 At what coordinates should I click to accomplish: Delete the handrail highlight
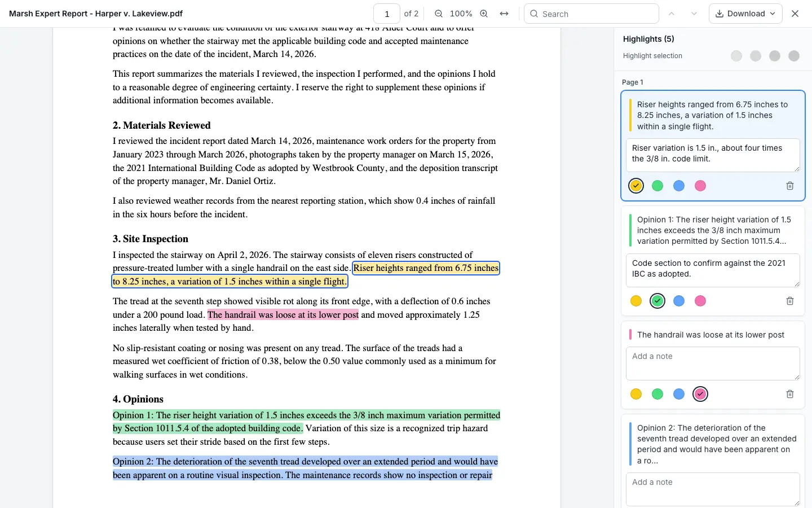[790, 394]
